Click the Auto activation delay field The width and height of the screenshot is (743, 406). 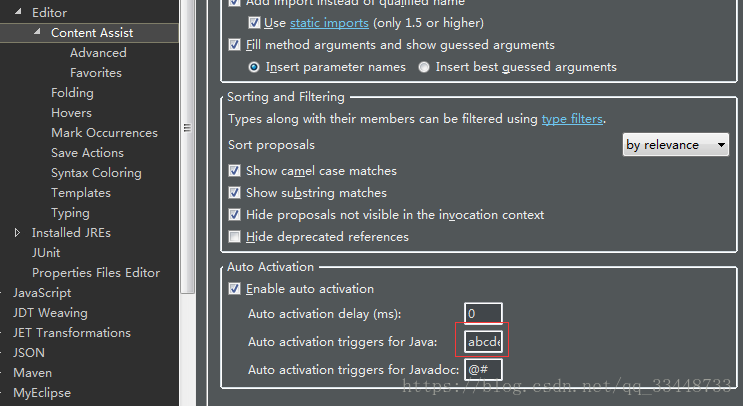click(x=483, y=314)
